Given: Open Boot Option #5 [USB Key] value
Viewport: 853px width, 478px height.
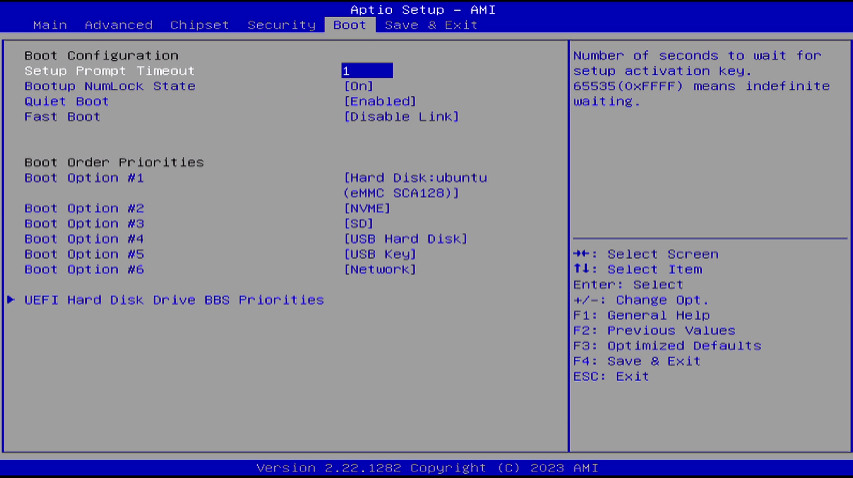Looking at the screenshot, I should tap(380, 254).
